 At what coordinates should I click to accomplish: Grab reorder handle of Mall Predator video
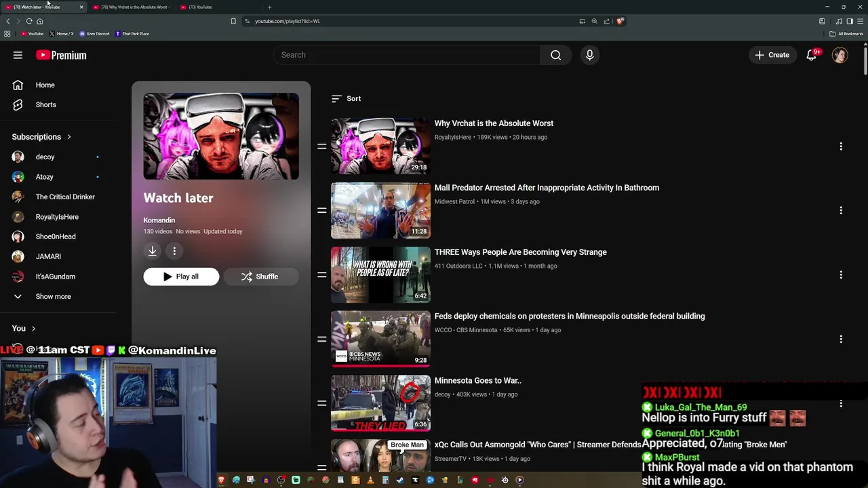click(x=321, y=211)
